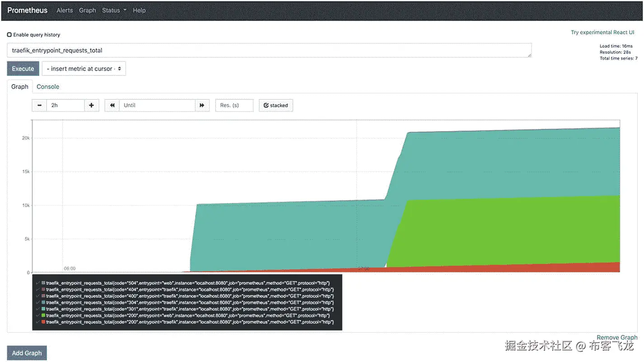Open the insert metric at cursor dropdown
Screen dimensions: 644x362
84,69
